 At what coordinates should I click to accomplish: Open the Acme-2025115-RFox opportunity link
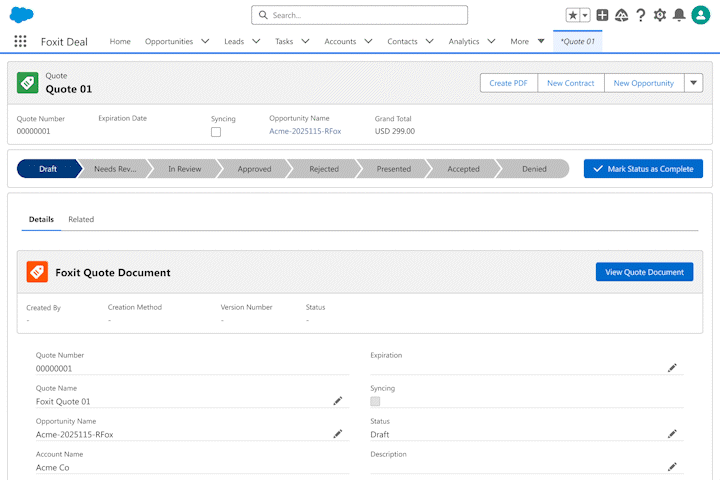coord(305,131)
